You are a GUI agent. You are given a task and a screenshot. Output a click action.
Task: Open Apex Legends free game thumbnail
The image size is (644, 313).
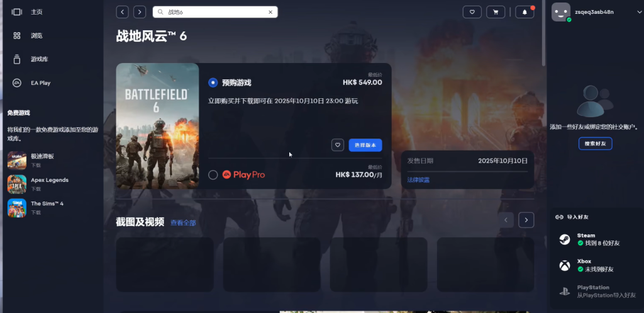pos(17,184)
